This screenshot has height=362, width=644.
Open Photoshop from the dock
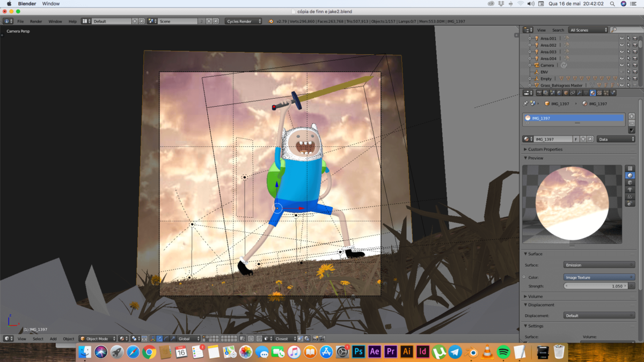(x=359, y=352)
